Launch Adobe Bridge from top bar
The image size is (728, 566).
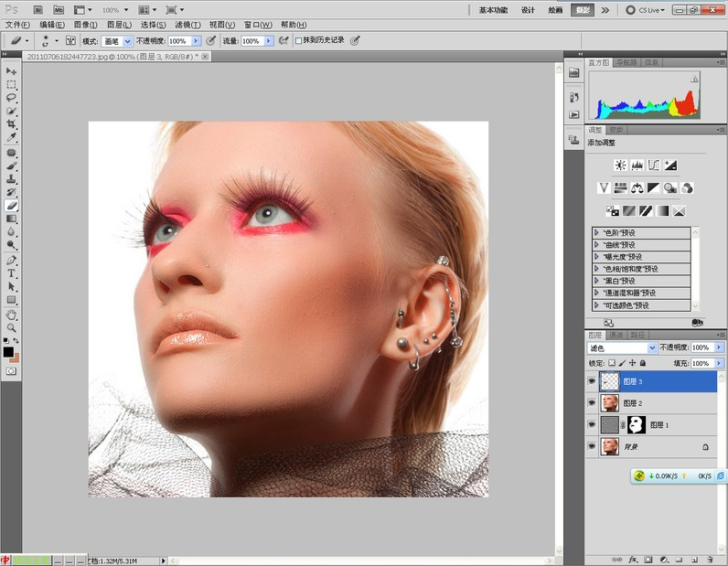(x=37, y=9)
